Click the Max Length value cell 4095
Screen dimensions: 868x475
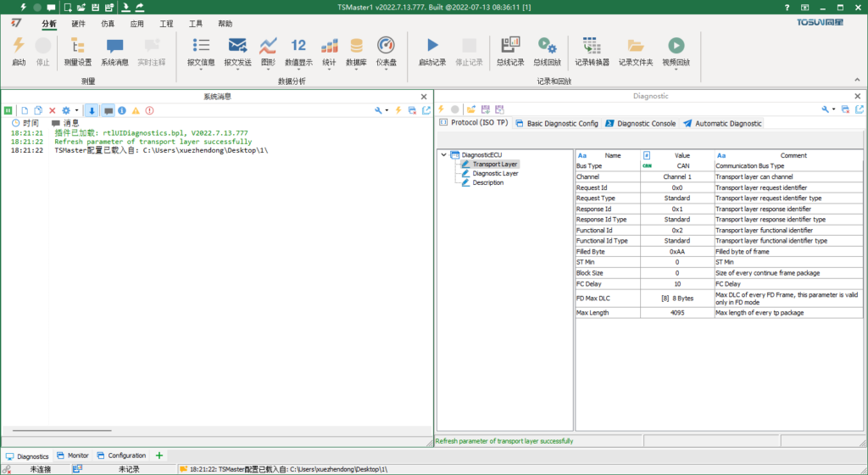click(676, 313)
